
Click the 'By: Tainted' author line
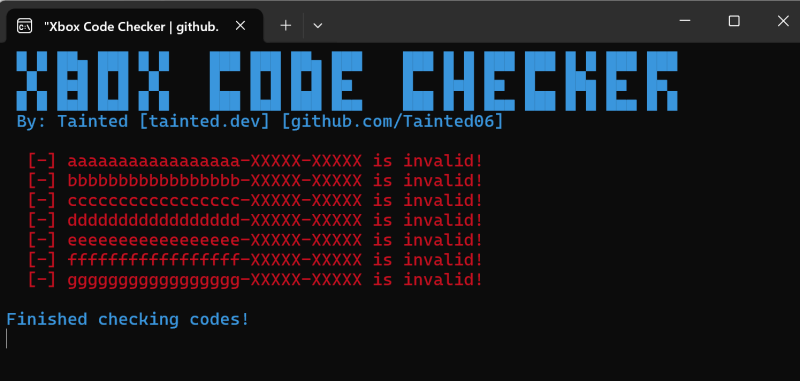(x=260, y=122)
